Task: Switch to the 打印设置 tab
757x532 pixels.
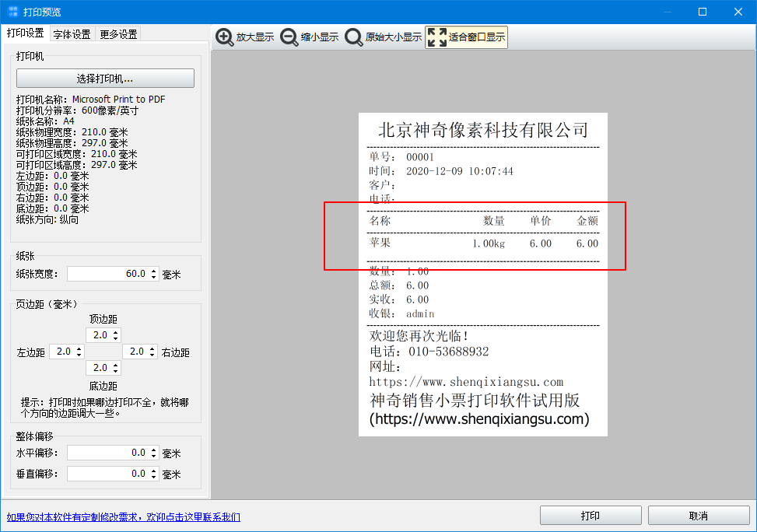Action: pyautogui.click(x=25, y=33)
